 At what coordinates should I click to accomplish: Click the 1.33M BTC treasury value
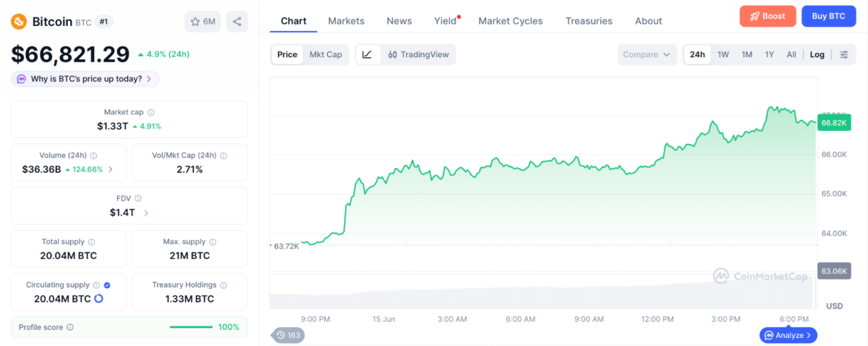(190, 298)
